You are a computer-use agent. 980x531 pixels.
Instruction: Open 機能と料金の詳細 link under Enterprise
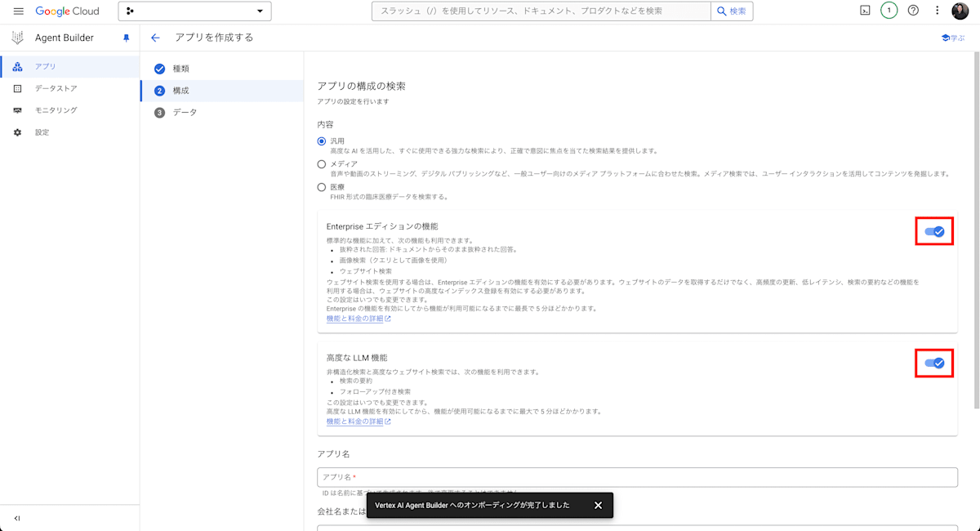[x=359, y=319]
